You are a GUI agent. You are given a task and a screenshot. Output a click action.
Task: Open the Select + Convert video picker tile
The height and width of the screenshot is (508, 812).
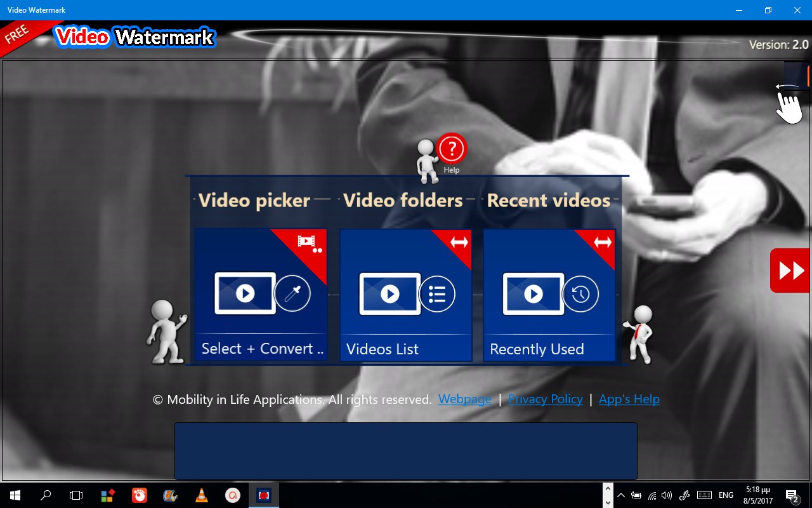coord(261,295)
